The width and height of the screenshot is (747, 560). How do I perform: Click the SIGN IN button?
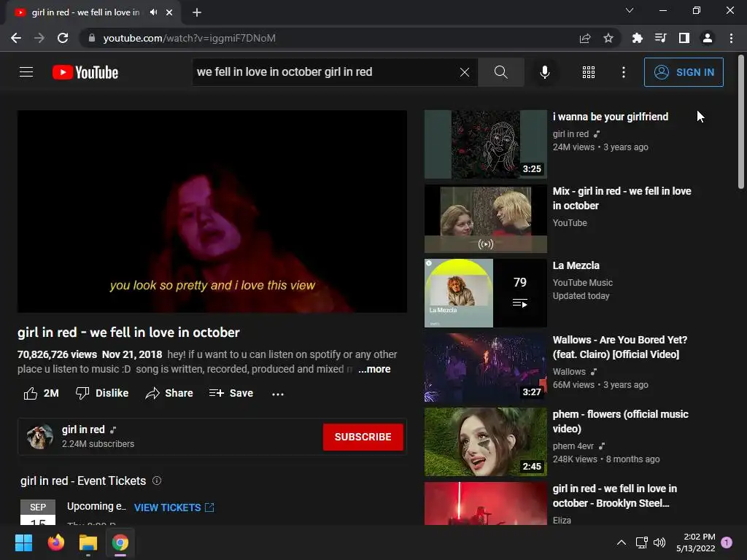[x=684, y=72]
